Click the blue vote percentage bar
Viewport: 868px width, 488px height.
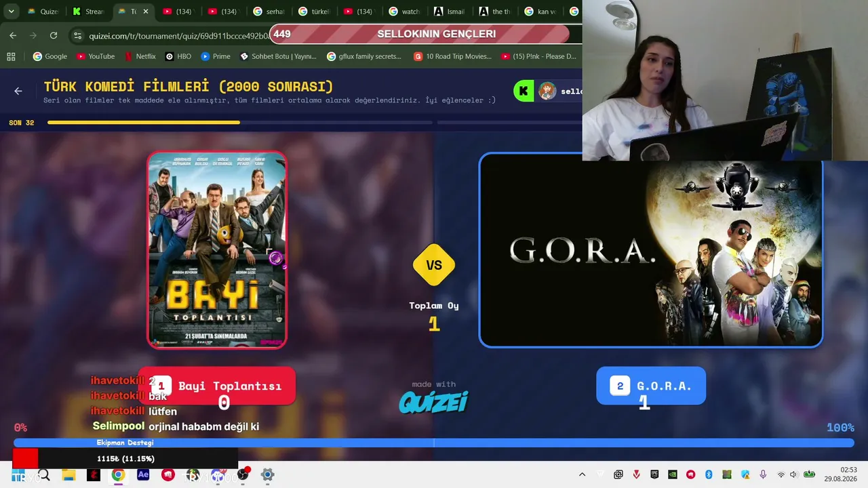point(434,443)
